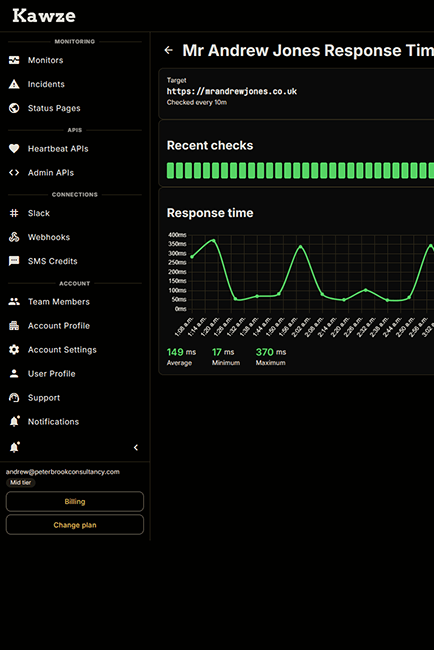This screenshot has width=434, height=650.
Task: Click the Account Profile building icon
Action: 14,326
